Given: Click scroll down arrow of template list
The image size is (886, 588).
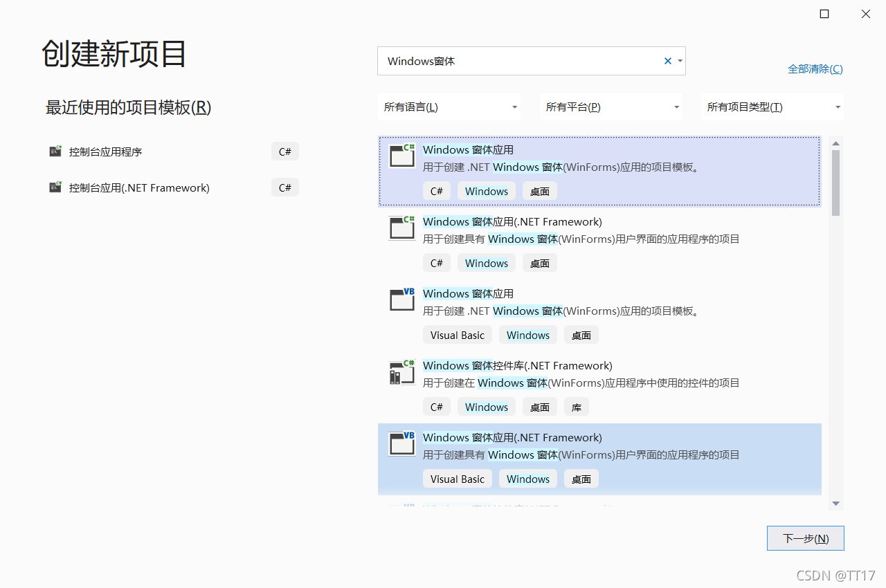Looking at the screenshot, I should 836,504.
